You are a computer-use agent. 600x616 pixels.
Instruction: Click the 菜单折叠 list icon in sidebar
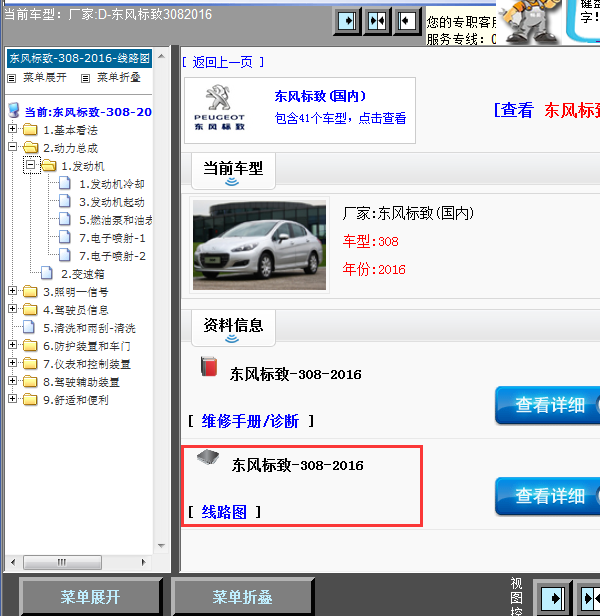[x=85, y=79]
